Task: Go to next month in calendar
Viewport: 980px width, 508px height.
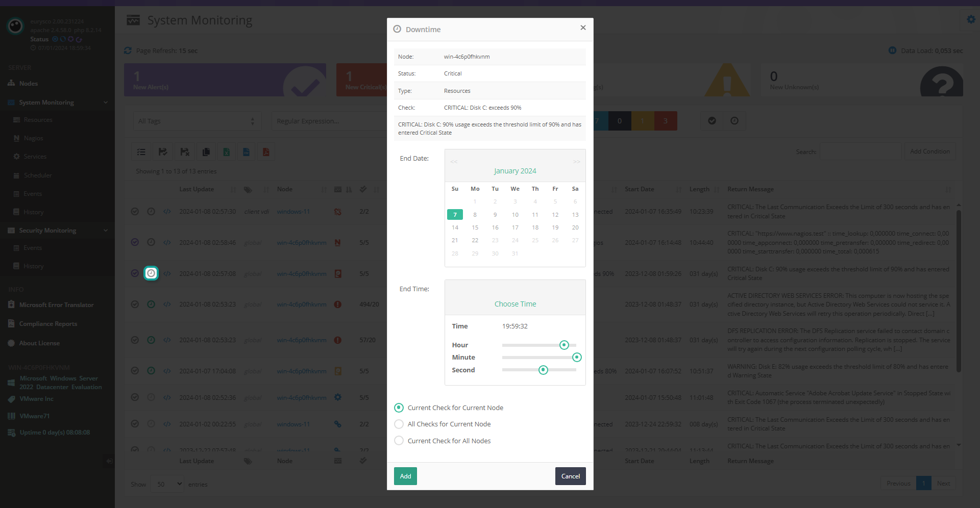Action: pyautogui.click(x=576, y=162)
